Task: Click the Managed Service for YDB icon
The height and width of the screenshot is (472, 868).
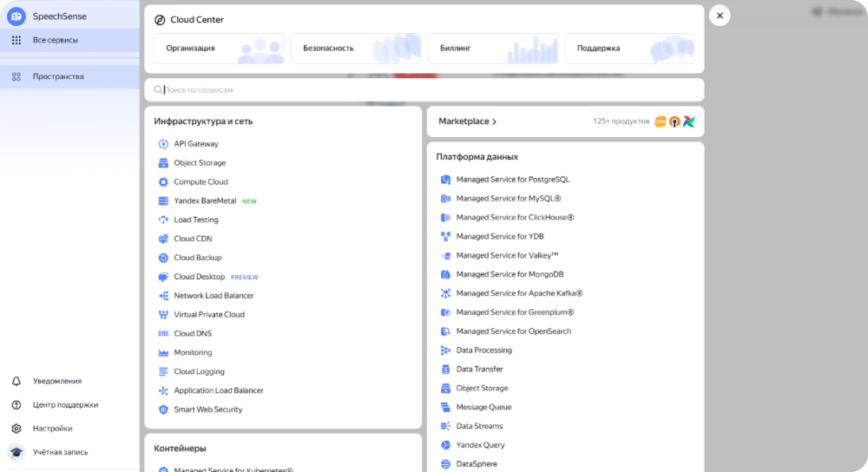Action: point(445,237)
